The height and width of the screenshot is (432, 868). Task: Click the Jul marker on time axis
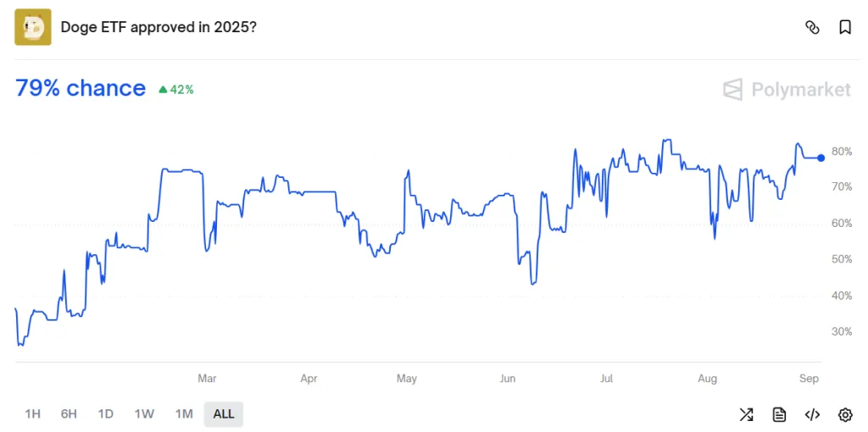[607, 379]
